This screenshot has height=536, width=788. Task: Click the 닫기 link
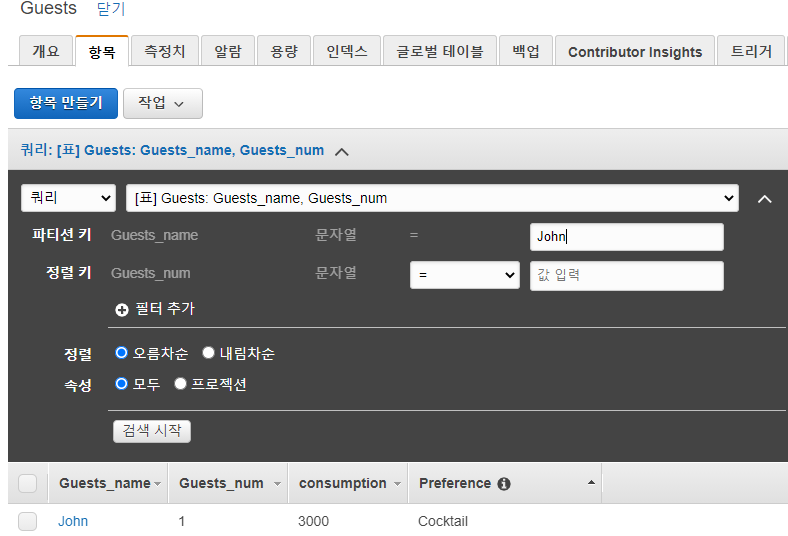[111, 9]
